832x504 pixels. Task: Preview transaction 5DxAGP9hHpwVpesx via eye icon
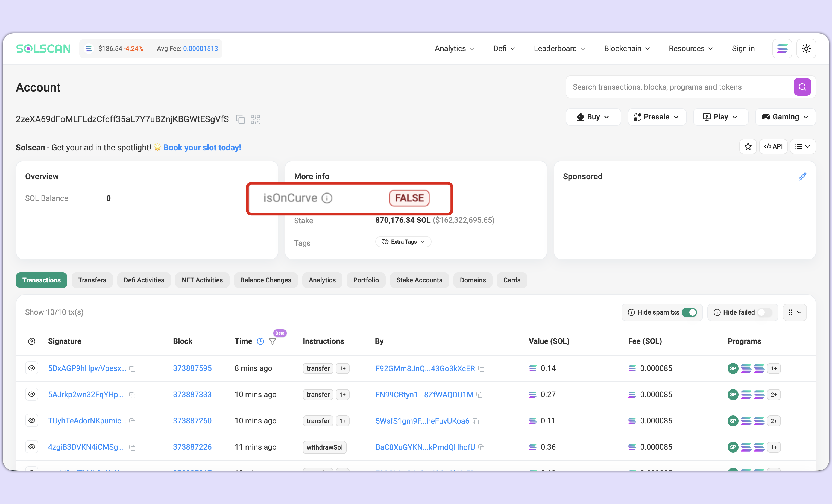(31, 368)
